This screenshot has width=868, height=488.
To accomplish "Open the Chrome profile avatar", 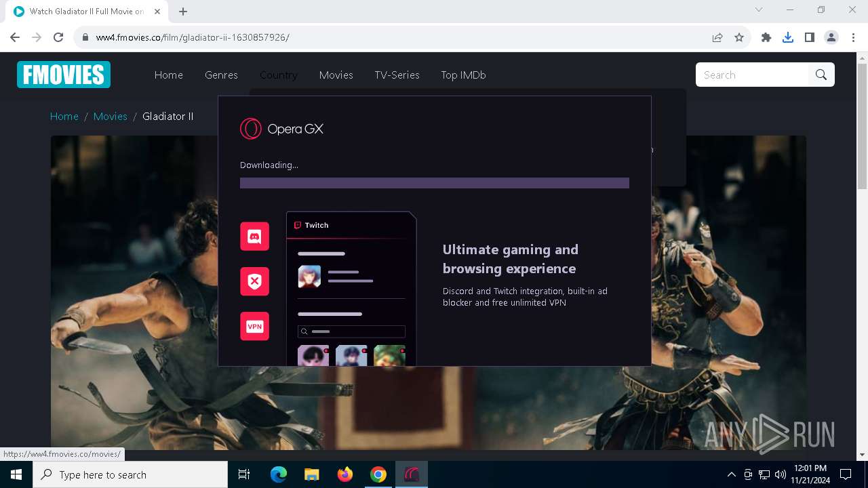I will click(x=831, y=37).
